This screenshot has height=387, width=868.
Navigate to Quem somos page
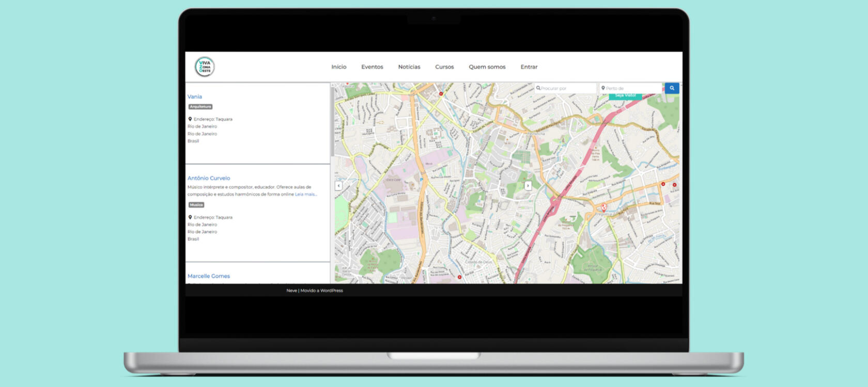(x=487, y=67)
